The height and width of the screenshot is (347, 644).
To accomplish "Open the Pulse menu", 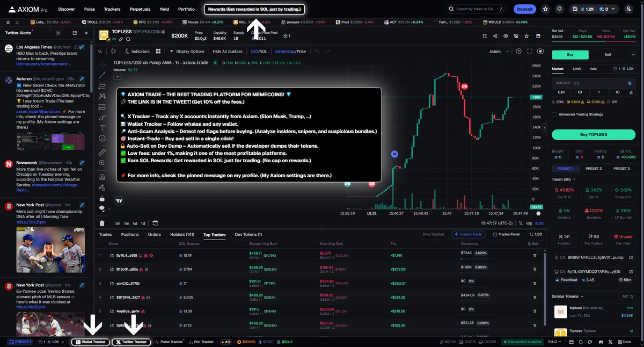I will (x=90, y=9).
